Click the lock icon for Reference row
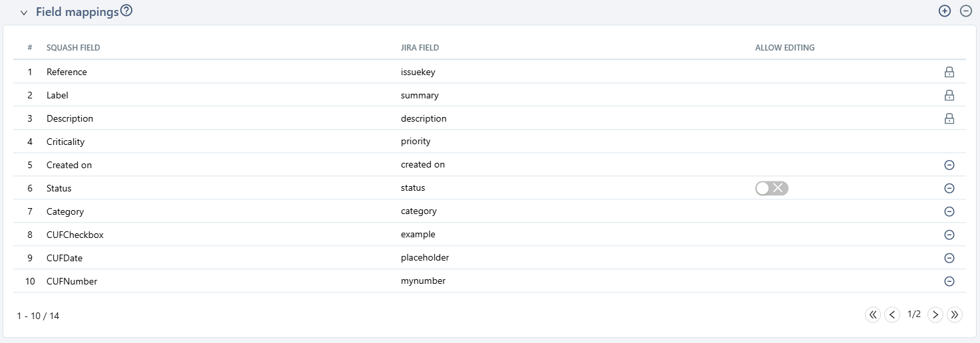Screen dimensions: 980x343 pyautogui.click(x=949, y=72)
